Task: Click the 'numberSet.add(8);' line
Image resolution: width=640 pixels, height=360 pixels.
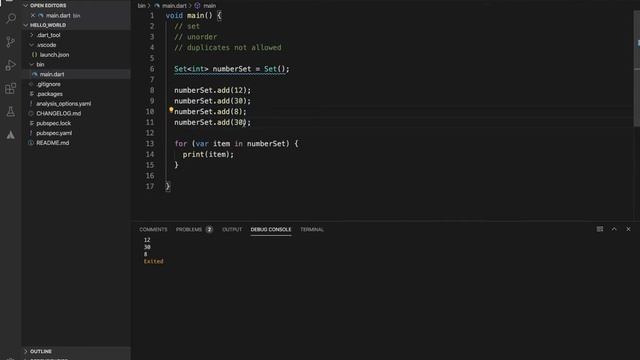Action: [x=210, y=111]
